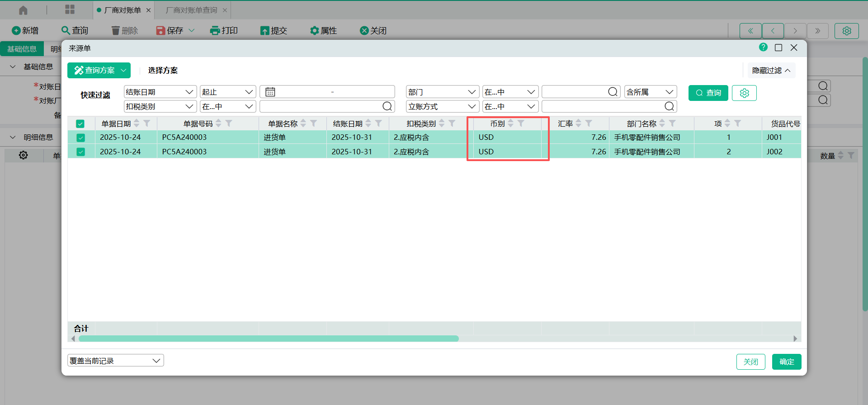Image resolution: width=868 pixels, height=405 pixels.
Task: Click the help question mark icon
Action: pyautogui.click(x=763, y=48)
